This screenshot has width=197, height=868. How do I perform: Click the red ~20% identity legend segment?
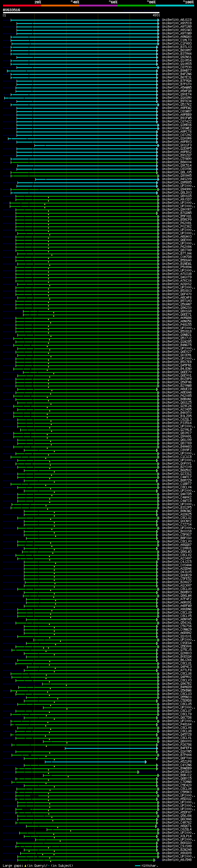click(x=22, y=6)
